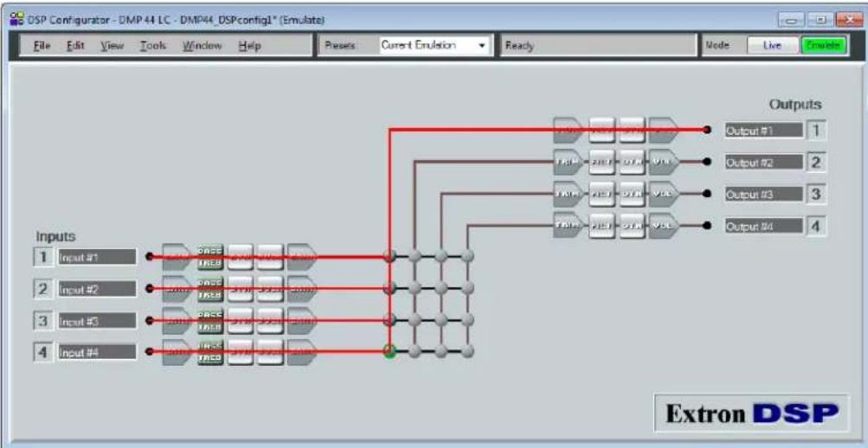
Task: Open the TRIM block on Output #2
Action: point(568,162)
